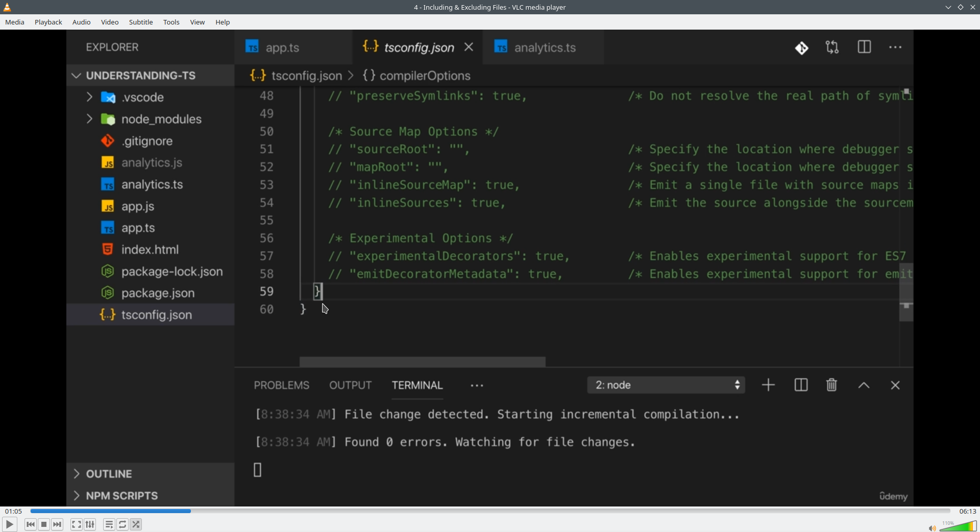This screenshot has width=980, height=532.
Task: Toggle fullscreen video mode
Action: click(77, 524)
